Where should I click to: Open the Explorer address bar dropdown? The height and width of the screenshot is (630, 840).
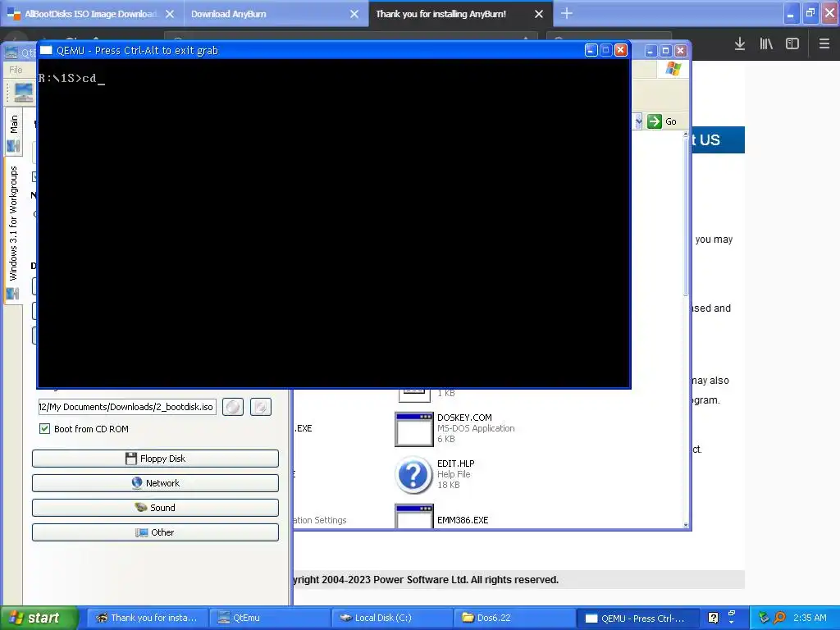coord(638,121)
